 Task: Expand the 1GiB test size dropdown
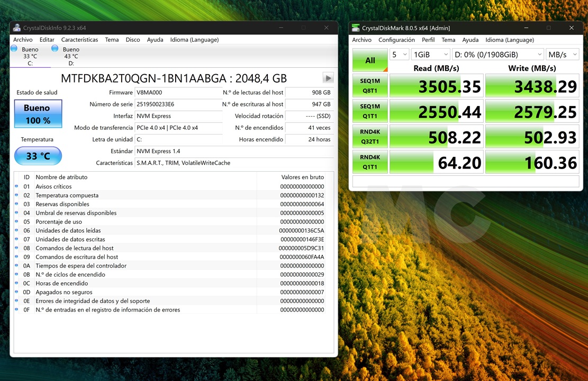coord(430,55)
